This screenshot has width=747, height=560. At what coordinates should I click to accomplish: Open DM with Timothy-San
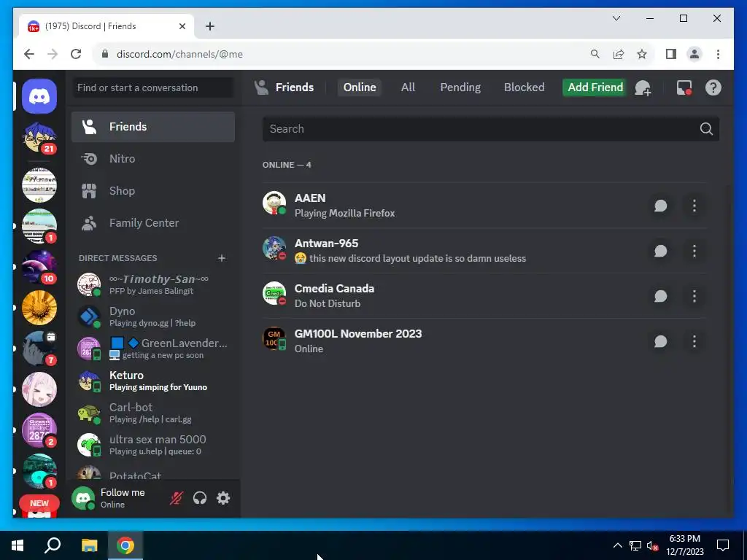(153, 284)
